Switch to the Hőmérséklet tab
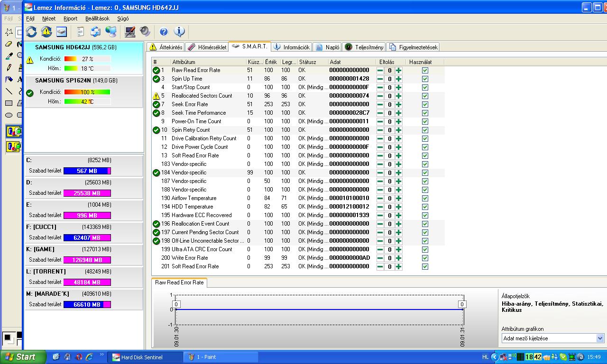Image resolution: width=607 pixels, height=364 pixels. click(x=207, y=47)
